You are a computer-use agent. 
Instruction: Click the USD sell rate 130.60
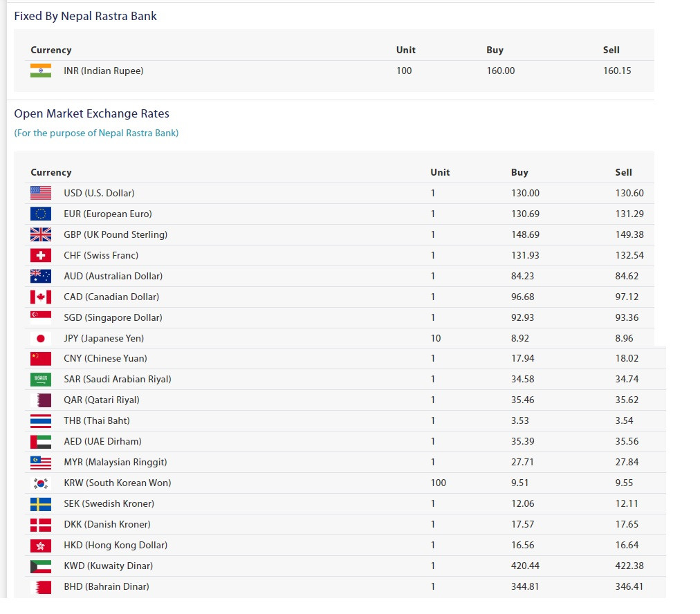(629, 193)
